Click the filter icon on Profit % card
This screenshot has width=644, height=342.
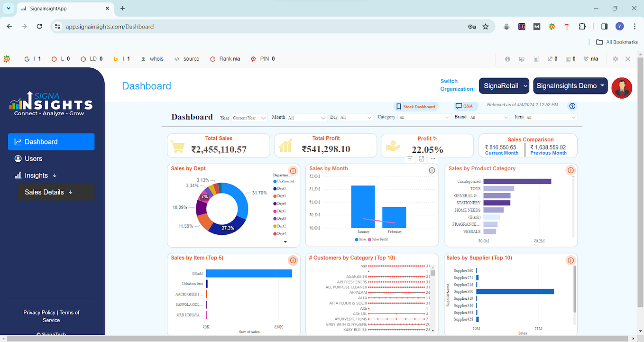click(410, 158)
